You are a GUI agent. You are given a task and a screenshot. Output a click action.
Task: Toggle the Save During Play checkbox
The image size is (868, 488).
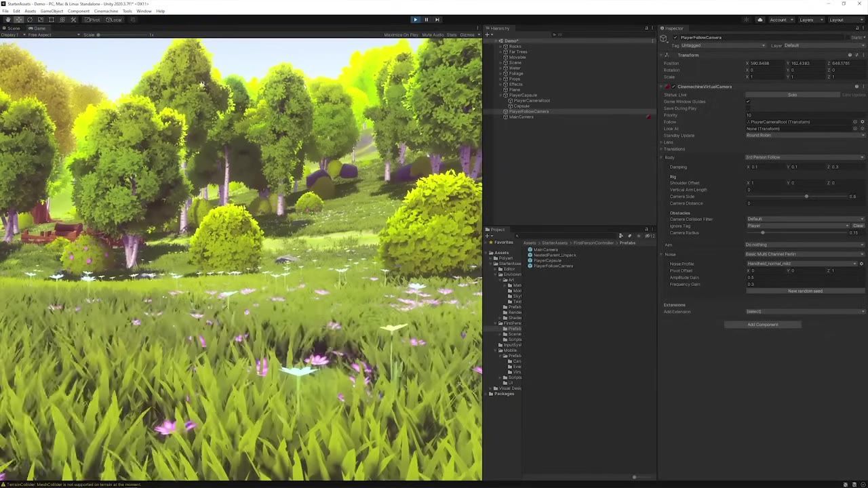pos(748,108)
